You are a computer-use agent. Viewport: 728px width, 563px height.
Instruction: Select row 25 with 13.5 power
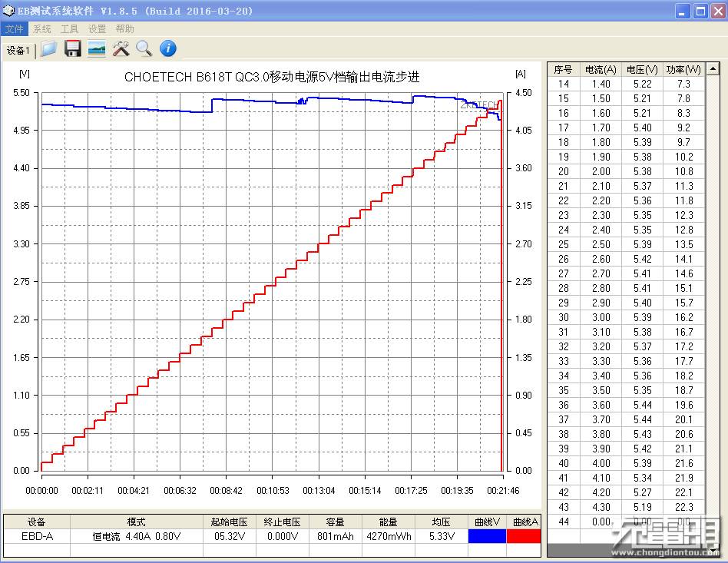(x=626, y=244)
